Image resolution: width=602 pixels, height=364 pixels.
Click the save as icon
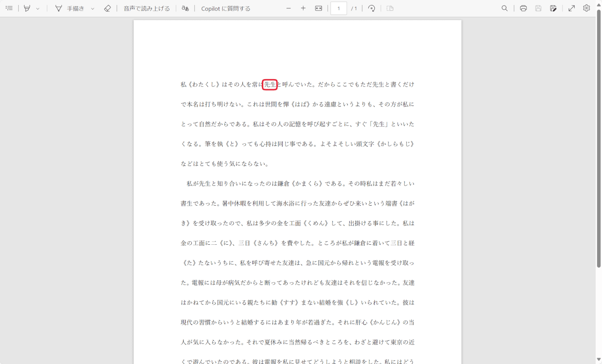tap(553, 8)
